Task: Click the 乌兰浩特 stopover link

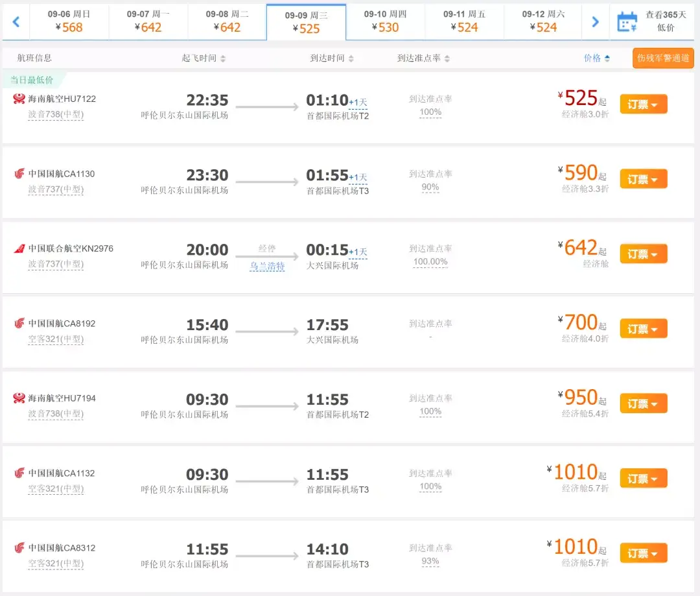Action: point(267,266)
